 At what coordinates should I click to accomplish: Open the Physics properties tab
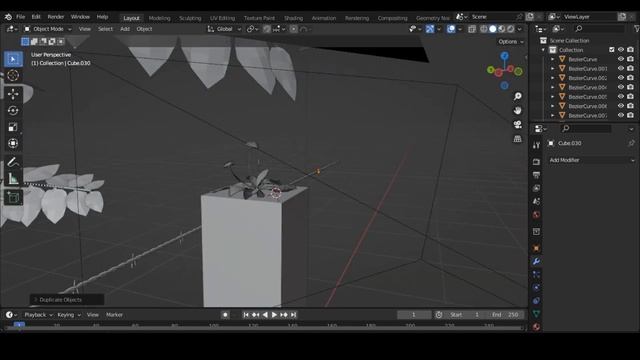click(x=536, y=287)
